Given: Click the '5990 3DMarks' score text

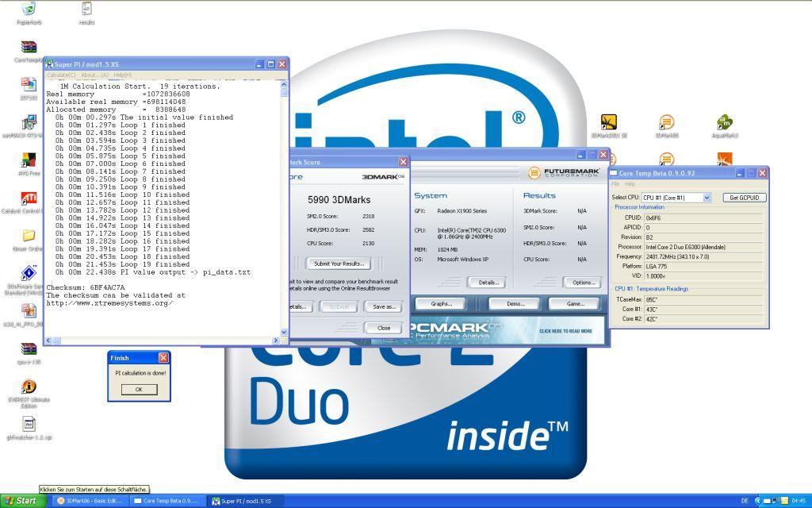Looking at the screenshot, I should pyautogui.click(x=339, y=200).
